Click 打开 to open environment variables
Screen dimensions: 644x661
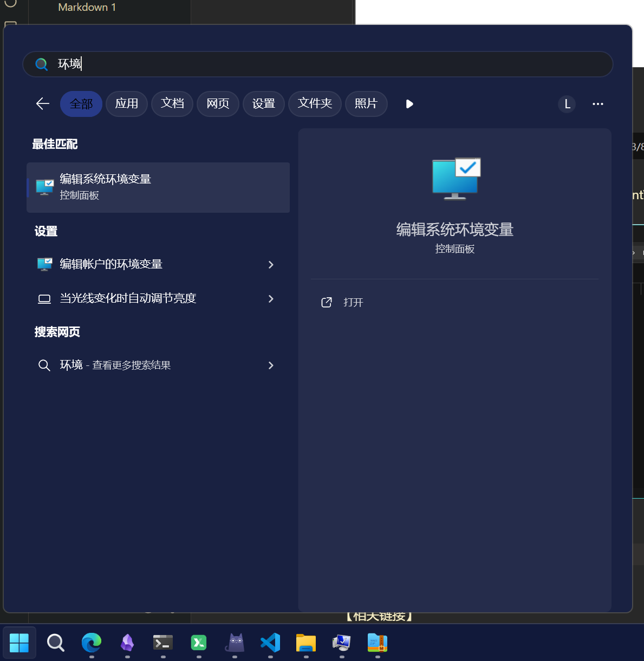[x=353, y=303]
